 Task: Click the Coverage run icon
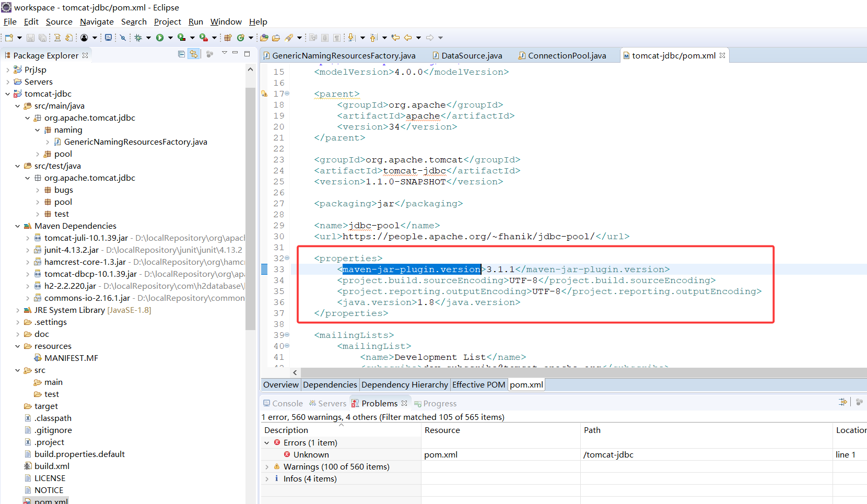point(181,38)
